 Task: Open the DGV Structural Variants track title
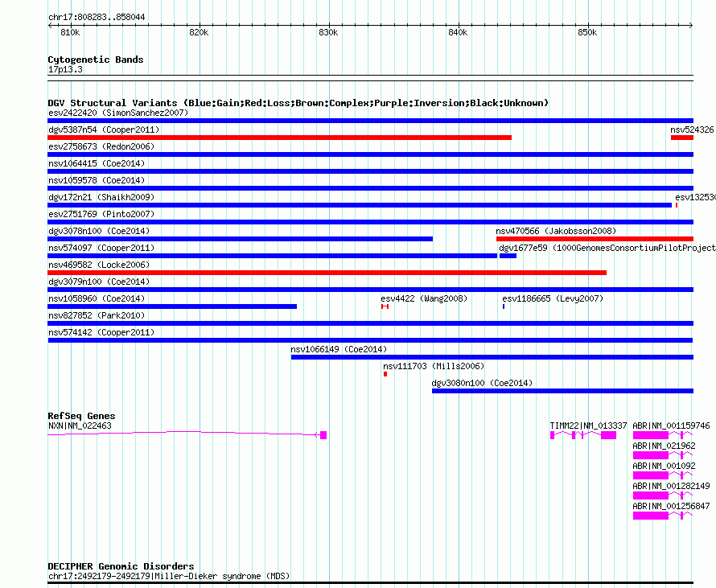pyautogui.click(x=298, y=103)
